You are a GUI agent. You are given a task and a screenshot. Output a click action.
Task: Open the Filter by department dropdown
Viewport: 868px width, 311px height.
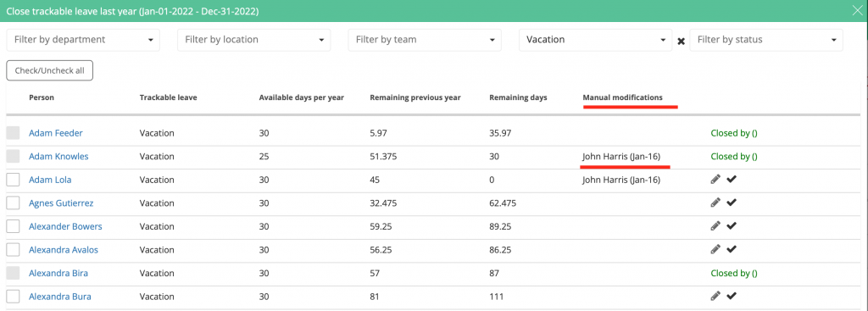[83, 40]
